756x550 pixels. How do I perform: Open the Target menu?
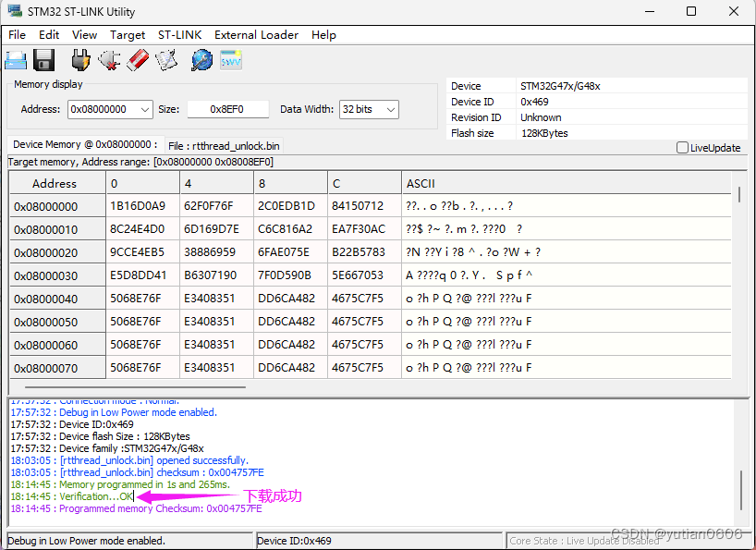pyautogui.click(x=128, y=34)
